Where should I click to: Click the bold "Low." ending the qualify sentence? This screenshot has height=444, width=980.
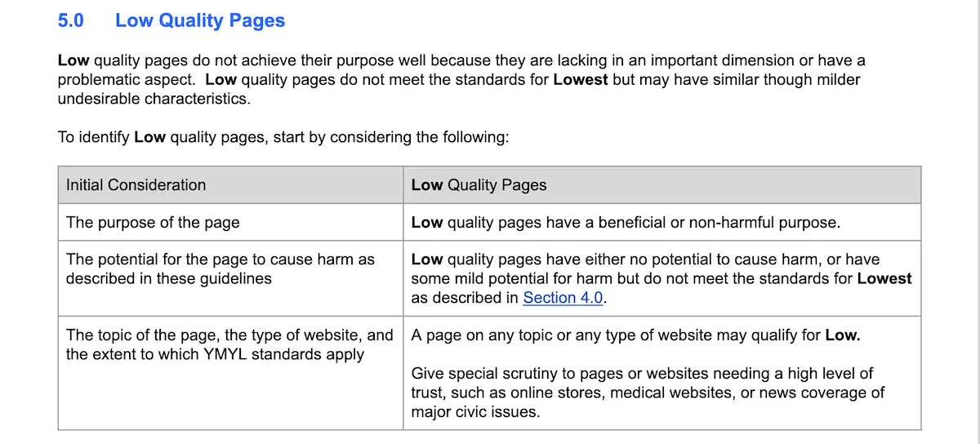[x=843, y=335]
